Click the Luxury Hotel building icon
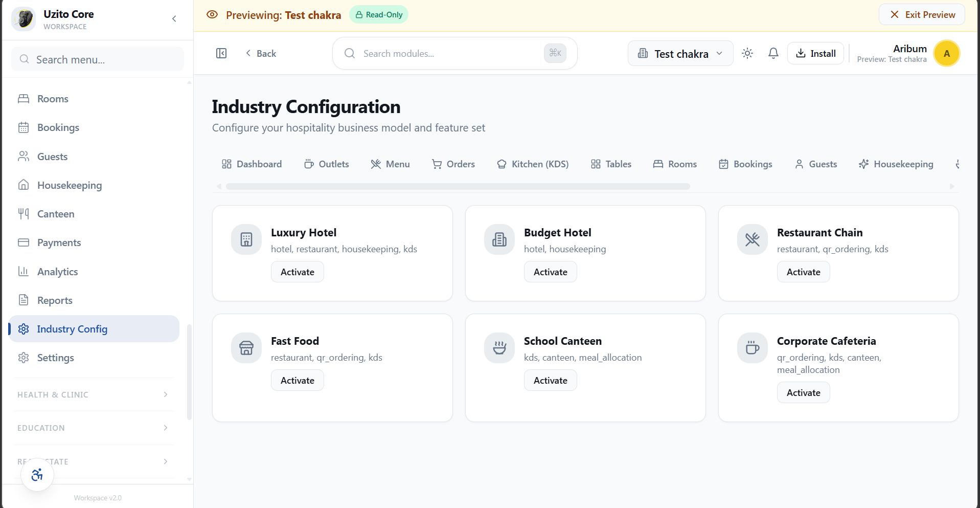 click(246, 239)
